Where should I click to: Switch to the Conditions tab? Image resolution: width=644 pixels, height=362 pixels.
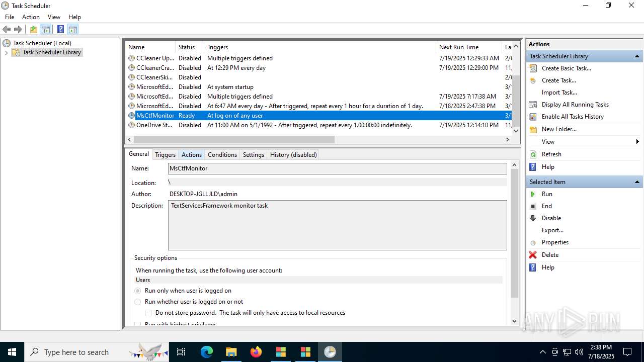coord(222,155)
